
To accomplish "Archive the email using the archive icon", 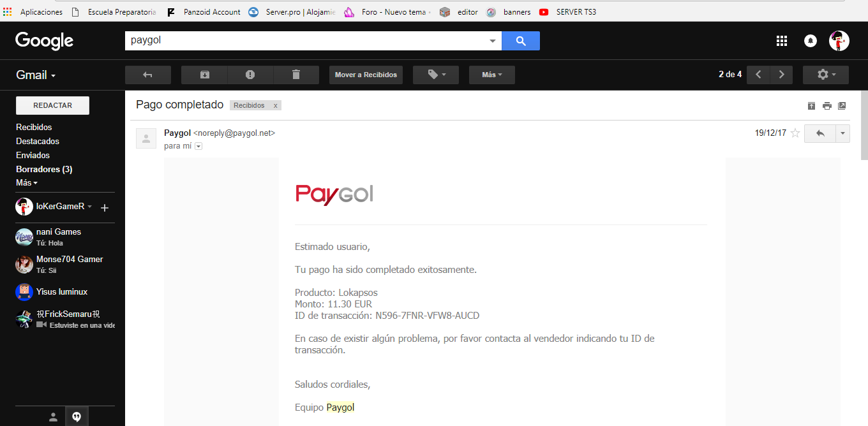I will (x=204, y=75).
